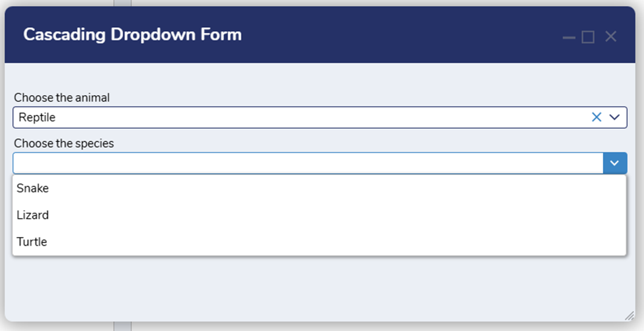Minimize the Cascading Dropdown Form window

(x=569, y=37)
